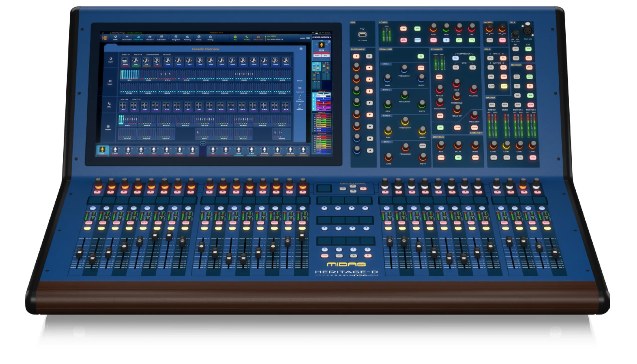
Task: Toggle the Phones B MUTE button
Action: click(502, 40)
